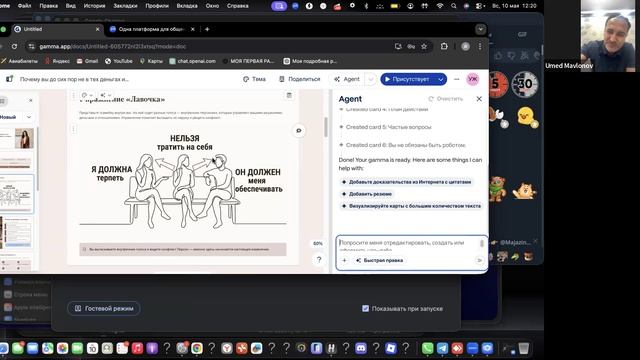The image size is (640, 360).
Task: Open the chat.openai.com bookmark
Action: tap(192, 61)
